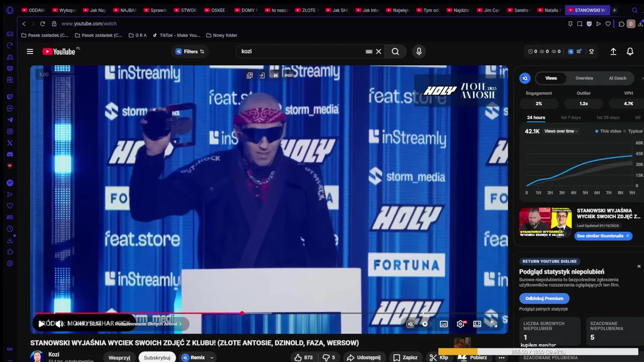
Task: Open the more actions three-dot menu
Action: click(501, 357)
